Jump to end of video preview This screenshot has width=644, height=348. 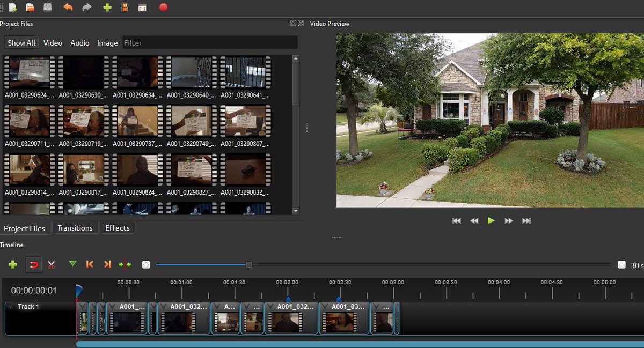(x=526, y=220)
